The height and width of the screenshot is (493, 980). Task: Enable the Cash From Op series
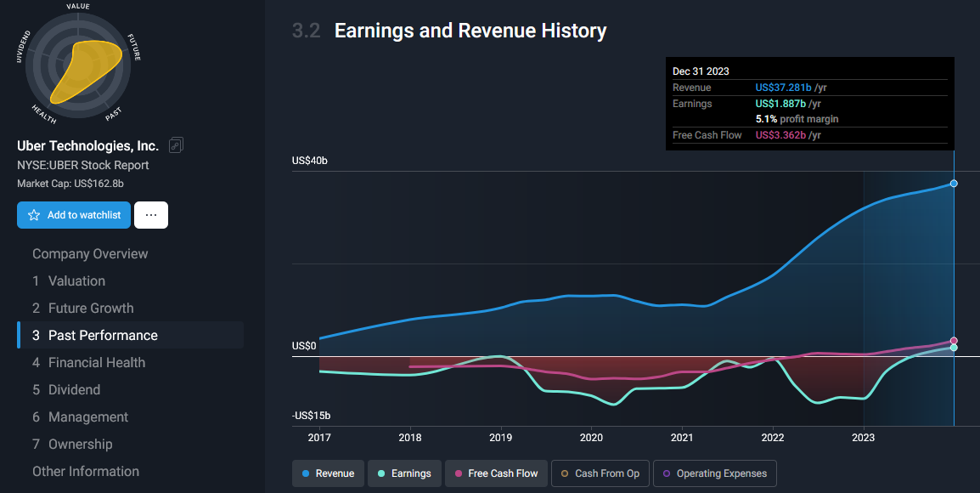click(x=600, y=473)
